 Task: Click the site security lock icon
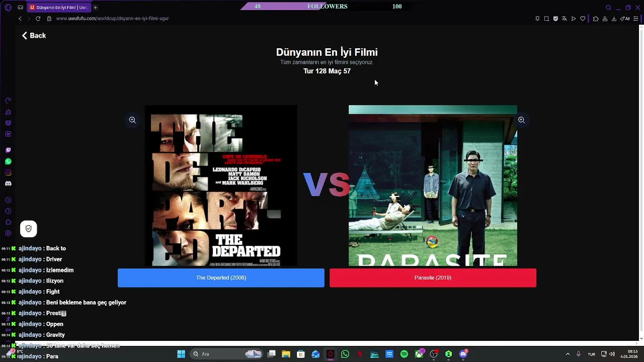pos(49,19)
